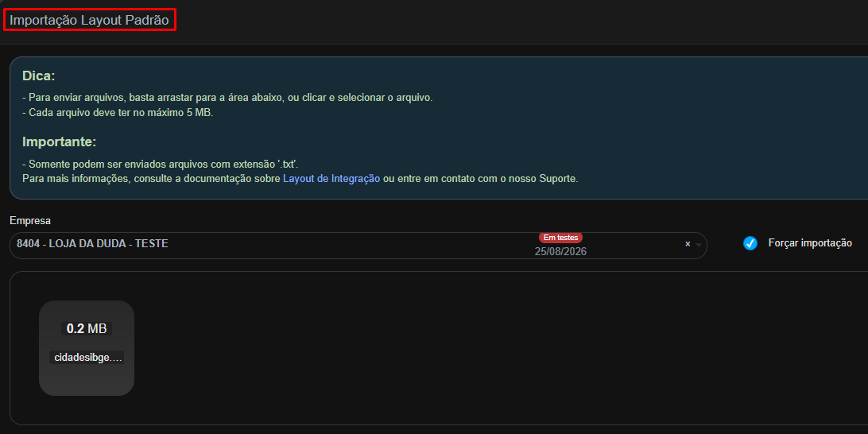868x434 pixels.
Task: Click the cidadesibge file name label
Action: coord(87,358)
